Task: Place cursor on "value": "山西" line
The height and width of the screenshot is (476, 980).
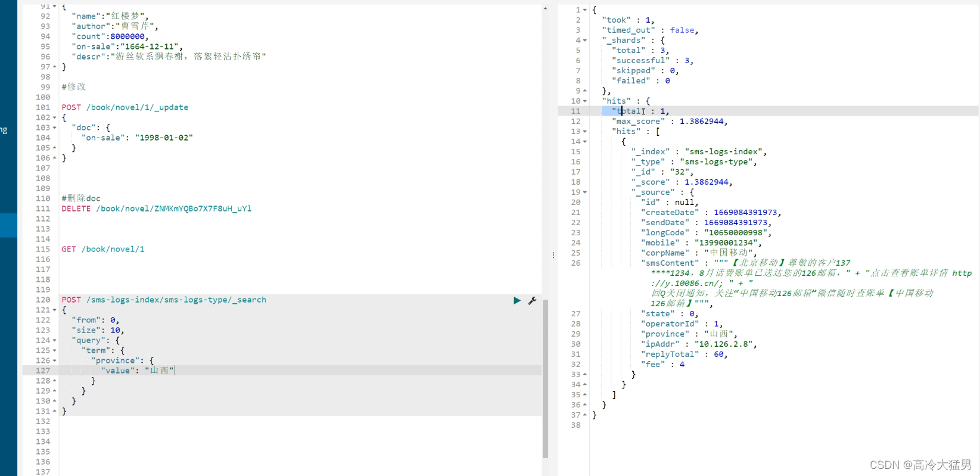Action: point(138,371)
